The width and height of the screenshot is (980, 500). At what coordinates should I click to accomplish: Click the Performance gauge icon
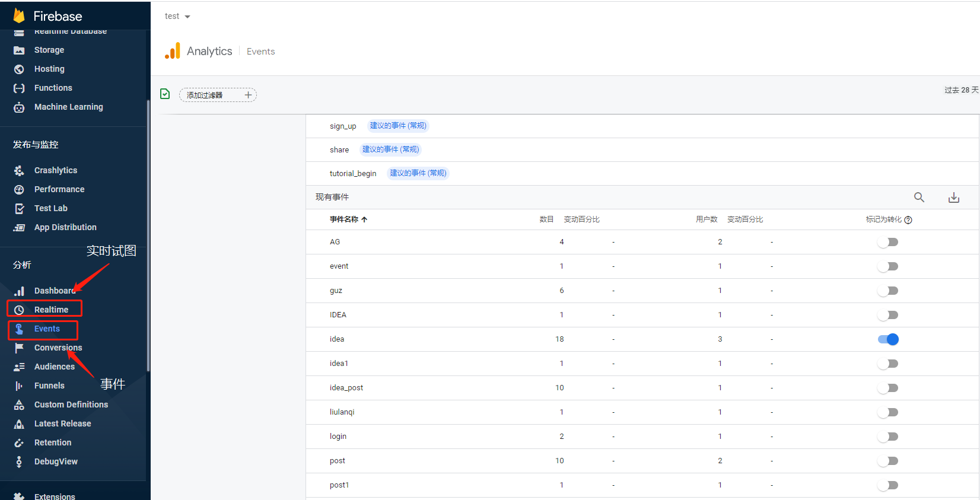click(x=19, y=190)
